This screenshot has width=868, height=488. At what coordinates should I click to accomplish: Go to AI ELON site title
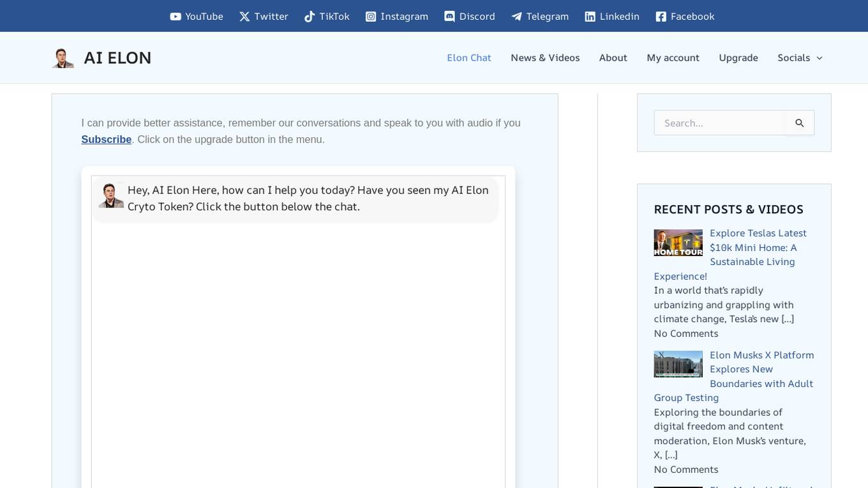click(117, 57)
